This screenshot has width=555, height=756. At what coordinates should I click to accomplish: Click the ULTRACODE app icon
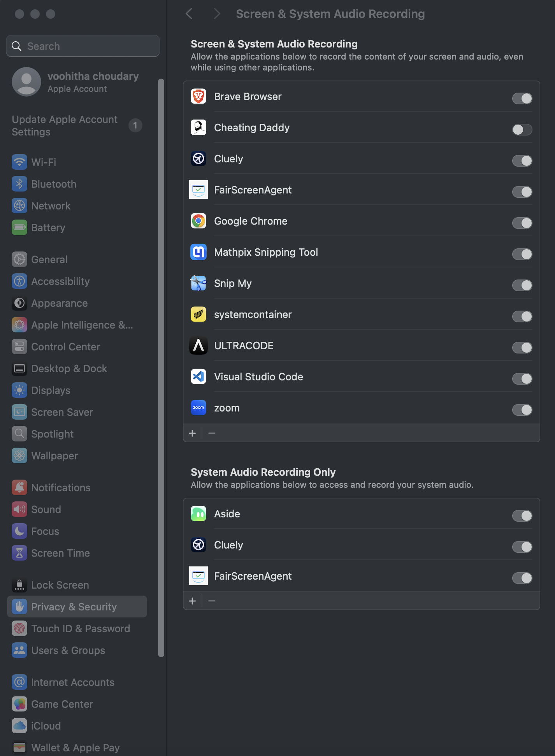[198, 346]
